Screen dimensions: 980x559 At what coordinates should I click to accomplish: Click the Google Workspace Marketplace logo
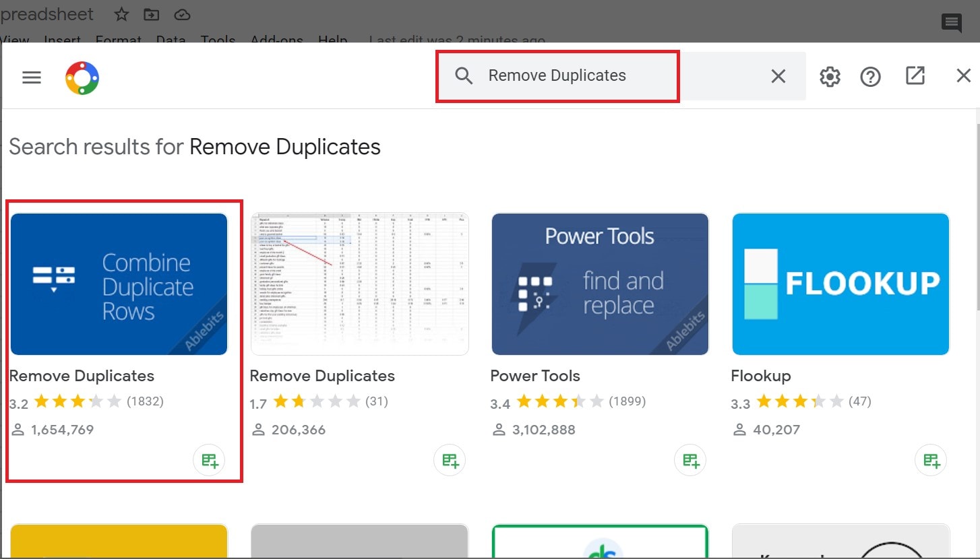pos(82,77)
